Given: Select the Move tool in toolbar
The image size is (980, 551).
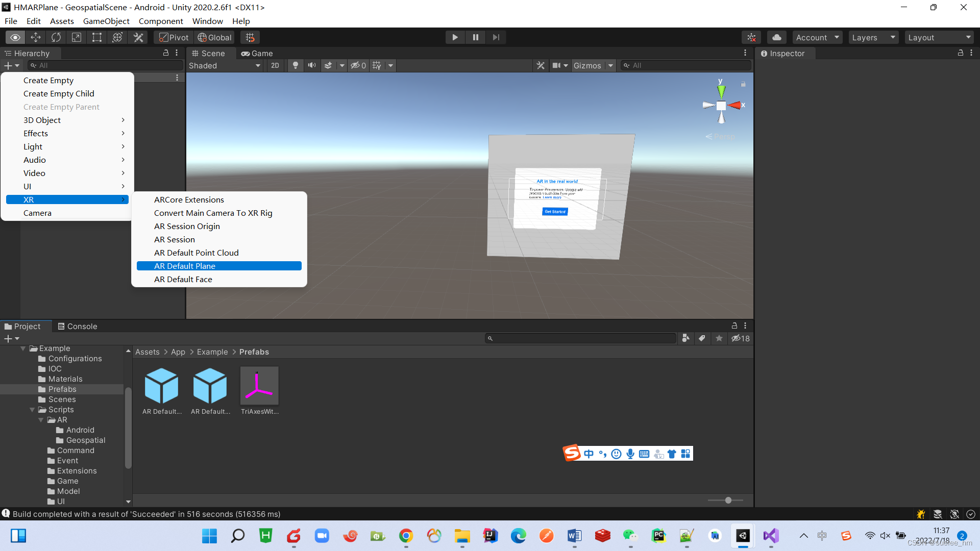Looking at the screenshot, I should point(36,37).
